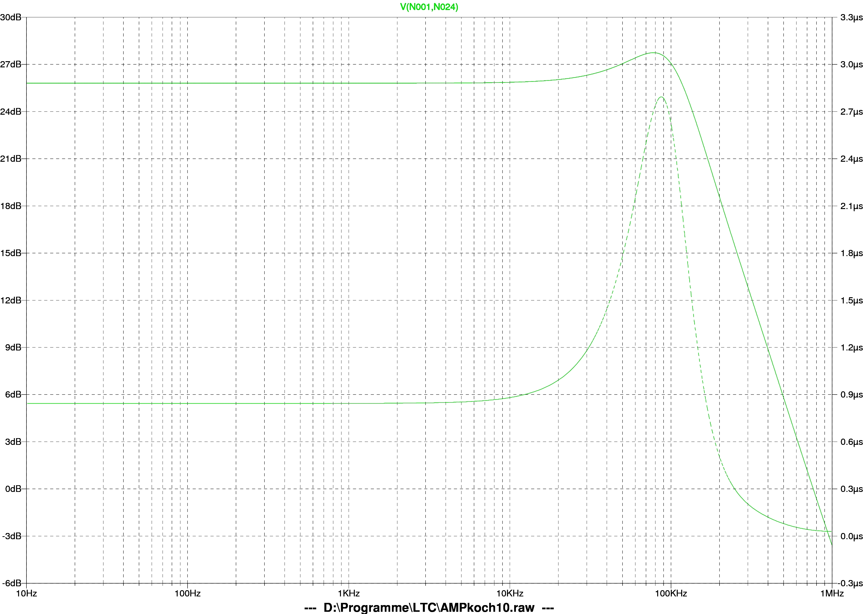This screenshot has height=614, width=868.
Task: Click the 27dB left axis label
Action: 11,64
